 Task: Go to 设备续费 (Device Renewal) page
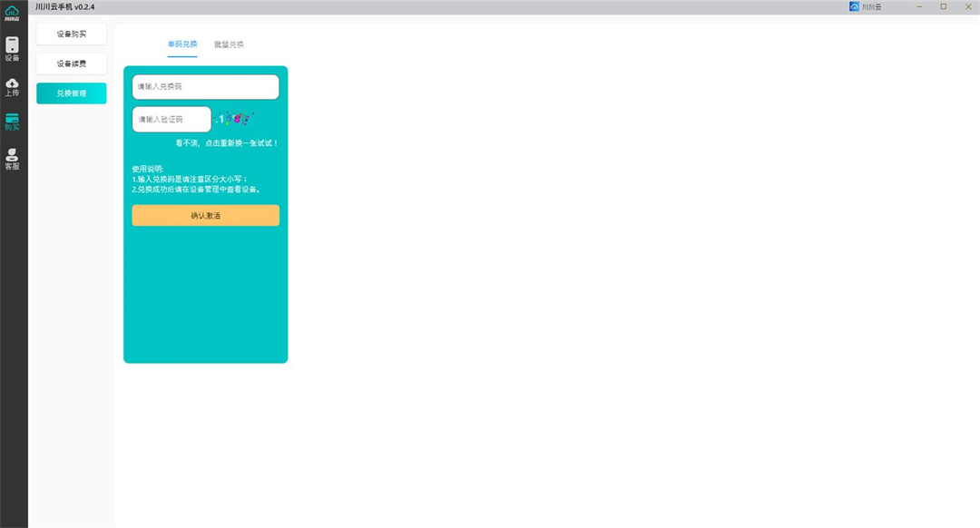tap(72, 64)
